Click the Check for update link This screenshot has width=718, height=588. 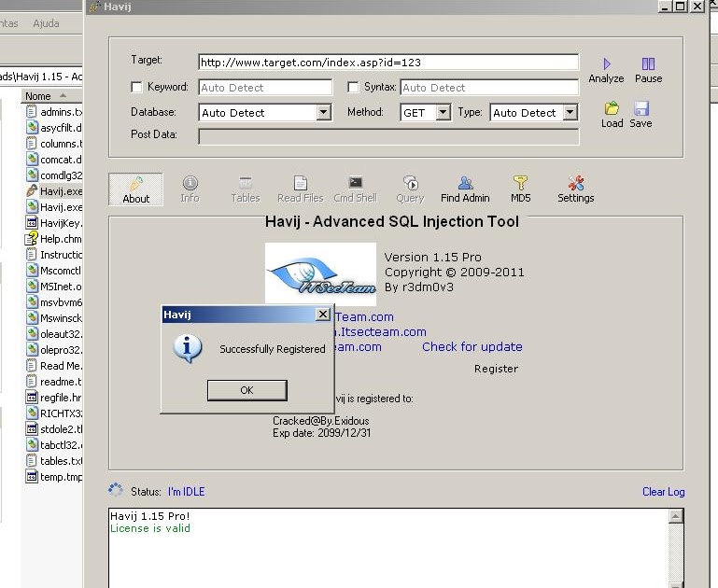pos(472,347)
